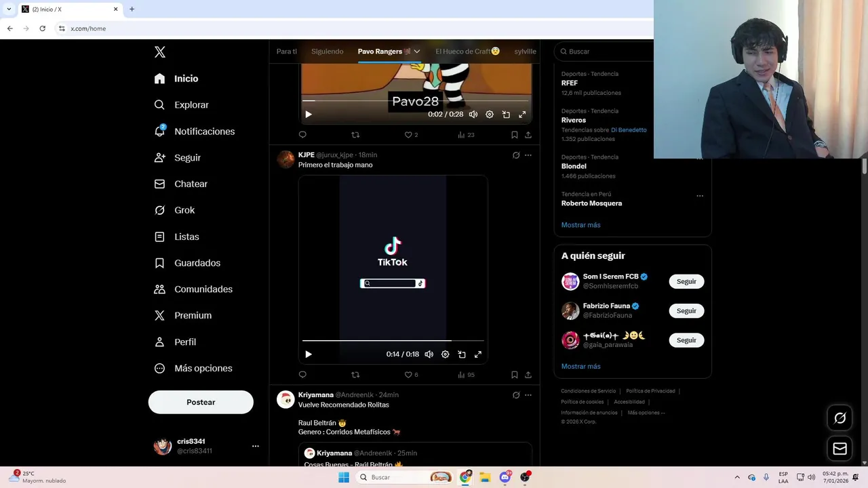This screenshot has height=488, width=868.
Task: Reload the browser page
Action: pyautogui.click(x=42, y=28)
